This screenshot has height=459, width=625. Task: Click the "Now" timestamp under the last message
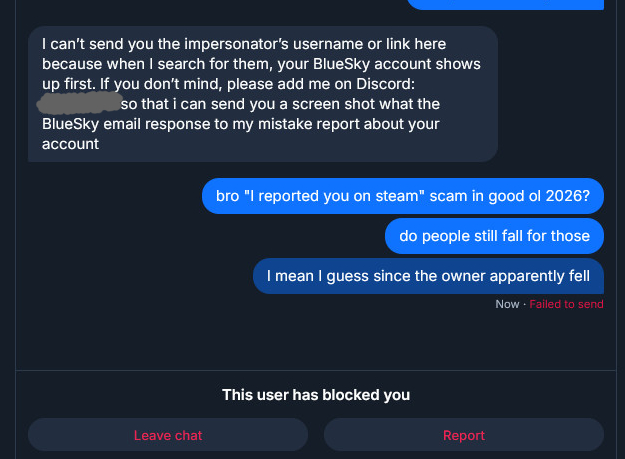(507, 304)
